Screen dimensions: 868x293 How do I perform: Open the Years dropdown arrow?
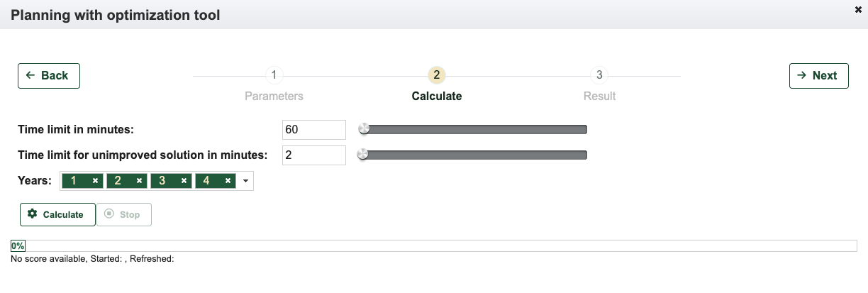click(245, 181)
